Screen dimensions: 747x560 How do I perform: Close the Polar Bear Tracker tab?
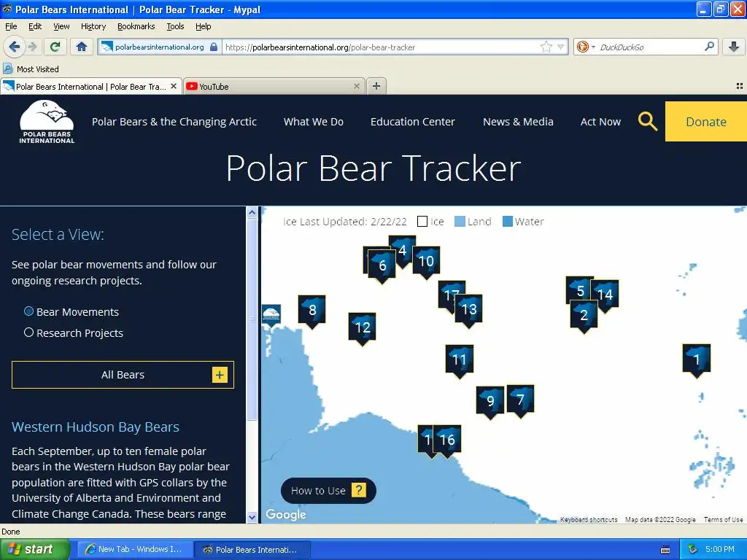tap(174, 86)
